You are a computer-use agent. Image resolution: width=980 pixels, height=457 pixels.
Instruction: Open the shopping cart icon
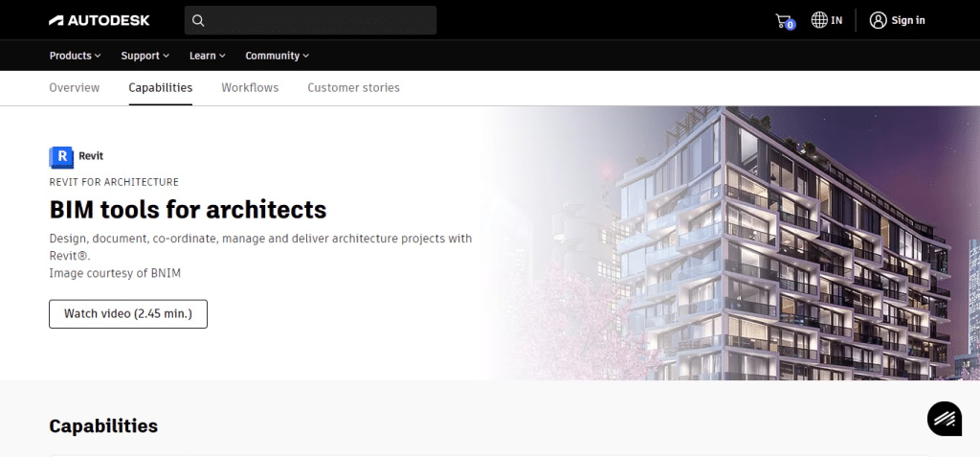pos(783,21)
